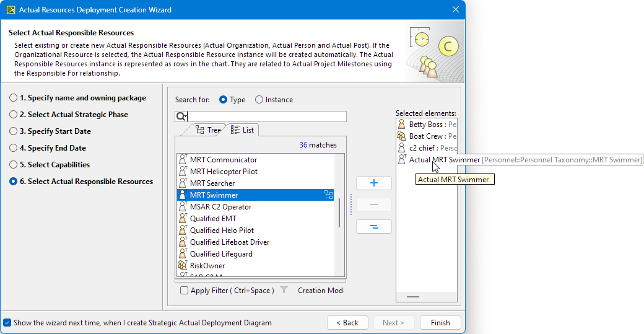Click the Back button
This screenshot has height=334, width=644.
pos(347,323)
